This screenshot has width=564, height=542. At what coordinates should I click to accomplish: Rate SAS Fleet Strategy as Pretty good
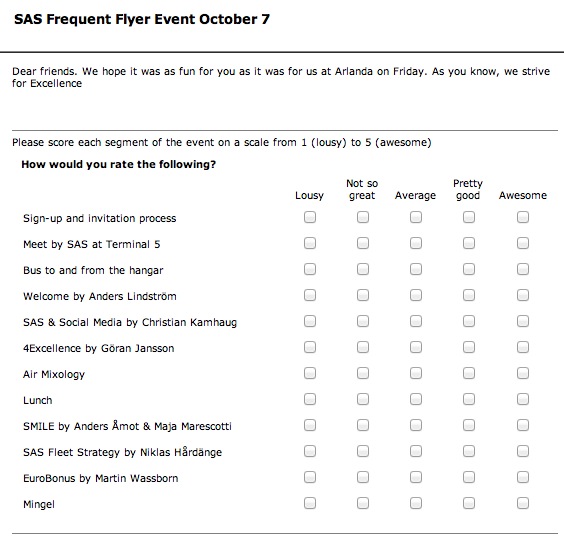pyautogui.click(x=469, y=451)
